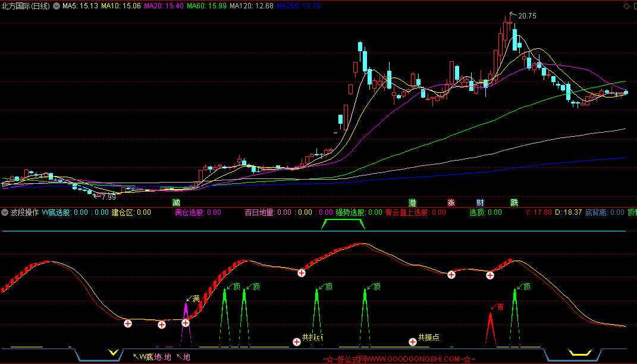Click the 减 event marker
This screenshot has height=364, width=637.
(176, 202)
